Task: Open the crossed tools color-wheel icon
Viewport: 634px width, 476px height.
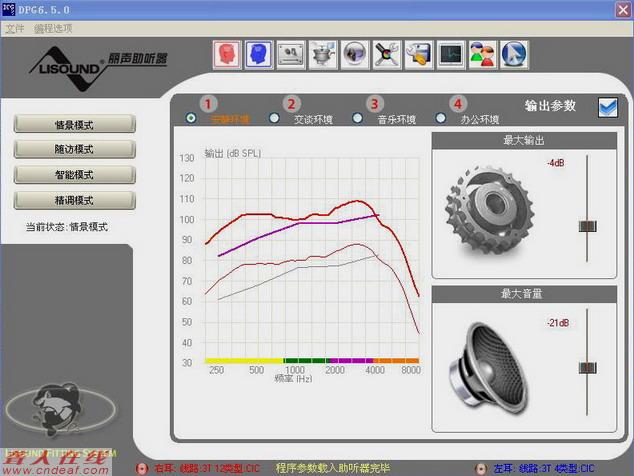Action: click(x=387, y=55)
